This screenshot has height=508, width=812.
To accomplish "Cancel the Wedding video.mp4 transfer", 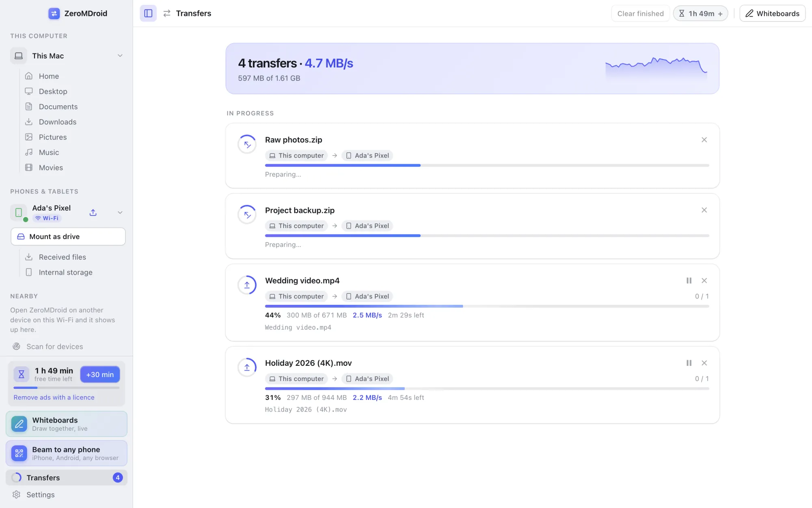I will point(704,280).
